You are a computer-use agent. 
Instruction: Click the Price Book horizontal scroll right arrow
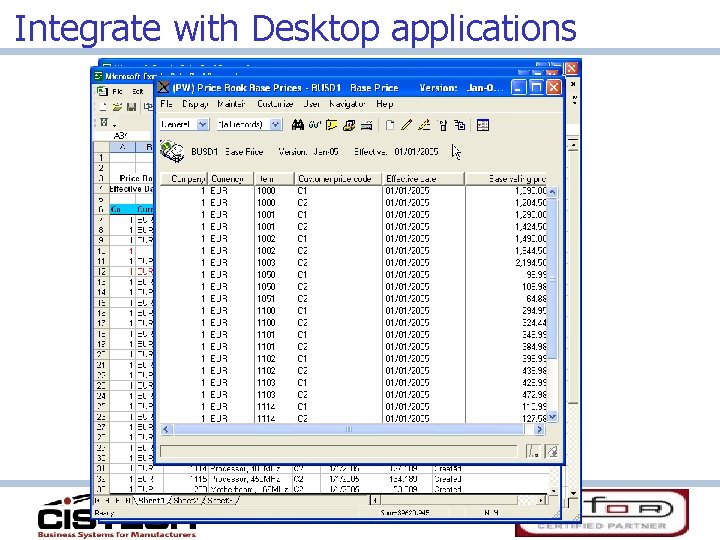pos(540,429)
